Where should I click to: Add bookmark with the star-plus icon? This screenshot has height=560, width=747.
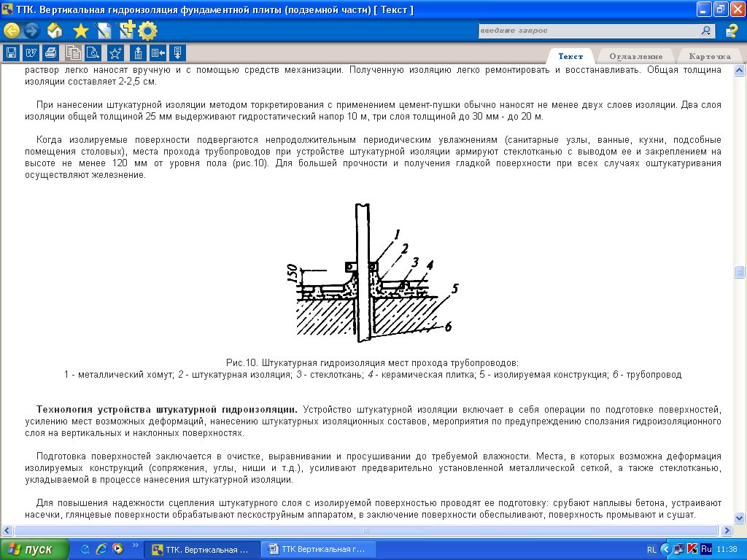pos(115,52)
